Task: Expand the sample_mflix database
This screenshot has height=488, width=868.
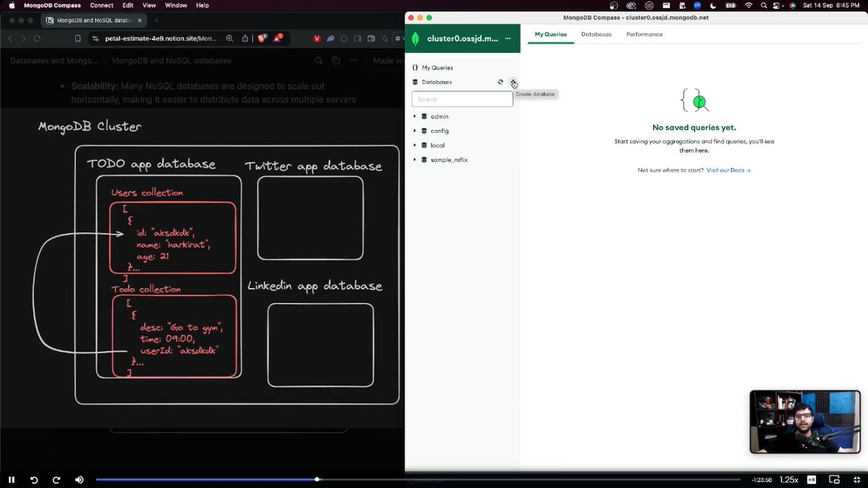Action: click(x=414, y=160)
